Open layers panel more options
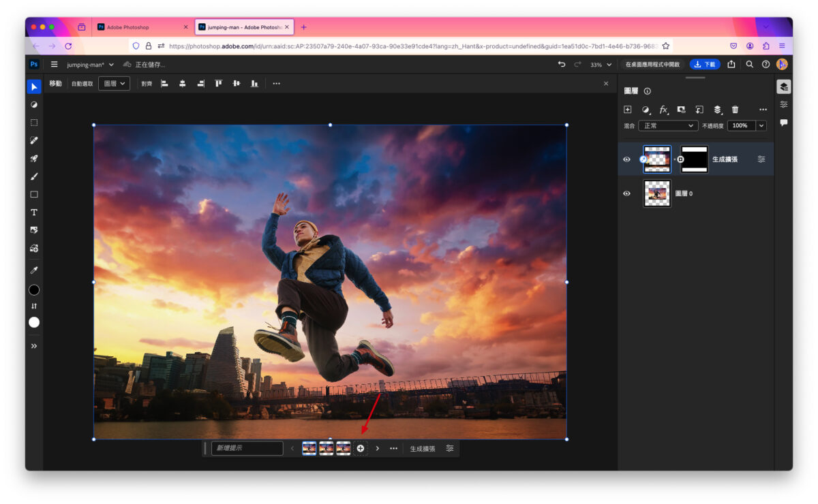The height and width of the screenshot is (504, 818). [x=763, y=110]
